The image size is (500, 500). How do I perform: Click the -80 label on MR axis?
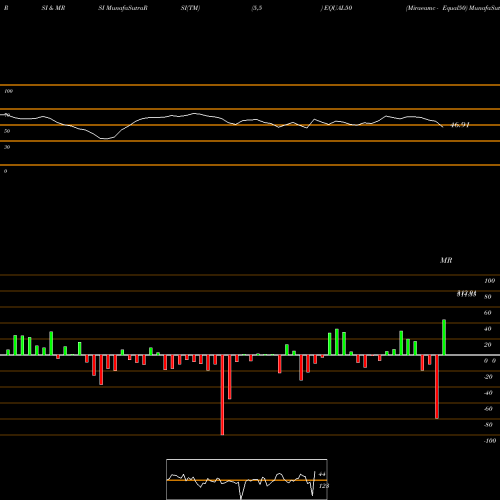click(488, 425)
